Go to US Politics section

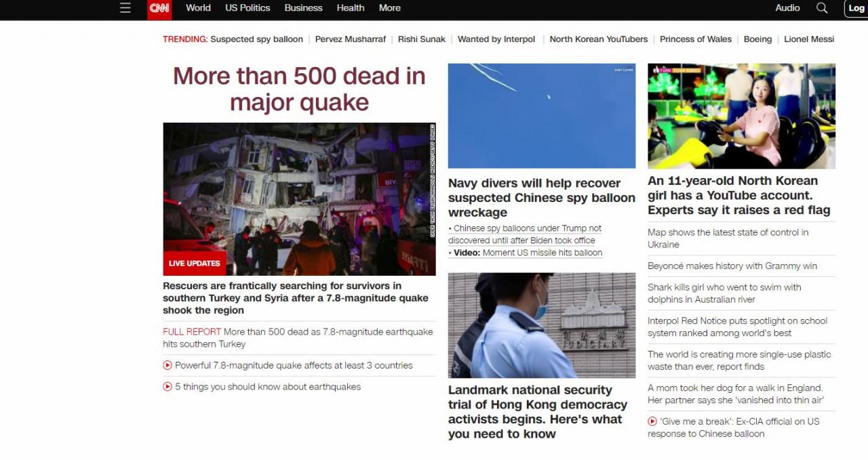(x=248, y=8)
